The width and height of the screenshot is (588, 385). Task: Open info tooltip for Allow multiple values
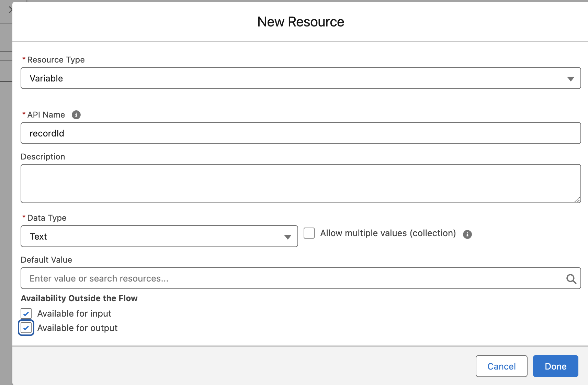467,234
